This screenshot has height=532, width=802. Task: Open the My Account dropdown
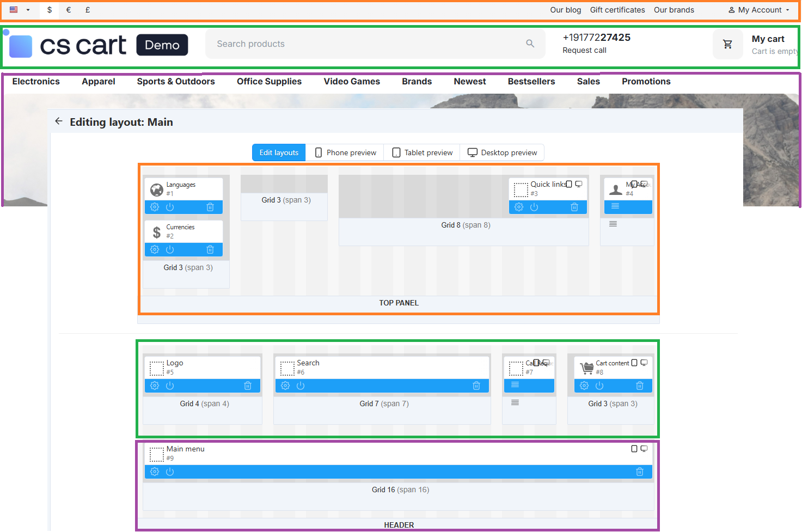(759, 10)
